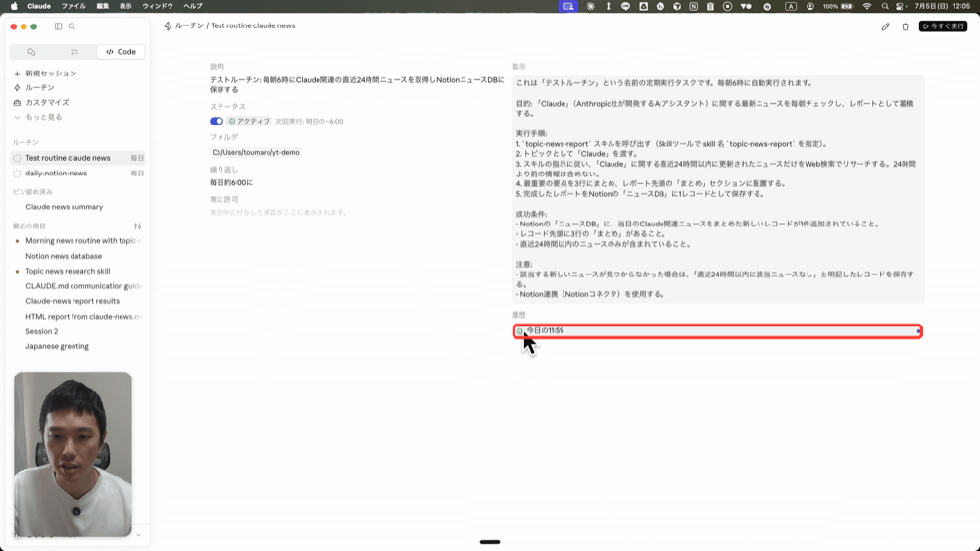Open the /Users/toumaro/yt-demo folder chip
Image resolution: width=980 pixels, height=551 pixels.
[256, 152]
